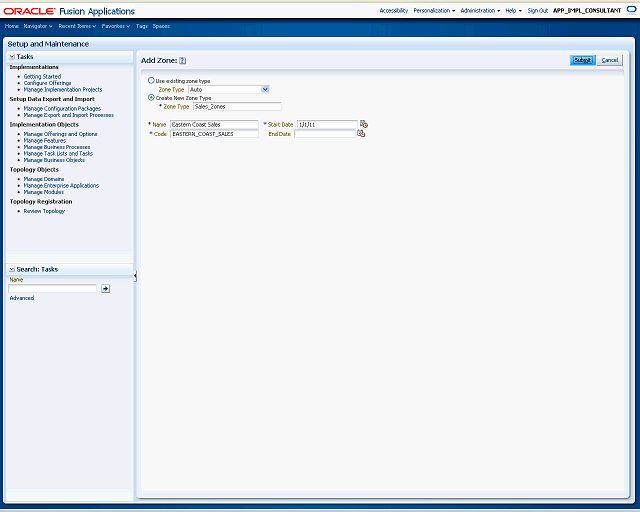The height and width of the screenshot is (512, 640).
Task: Open the Start Date calendar picker icon
Action: click(x=364, y=124)
